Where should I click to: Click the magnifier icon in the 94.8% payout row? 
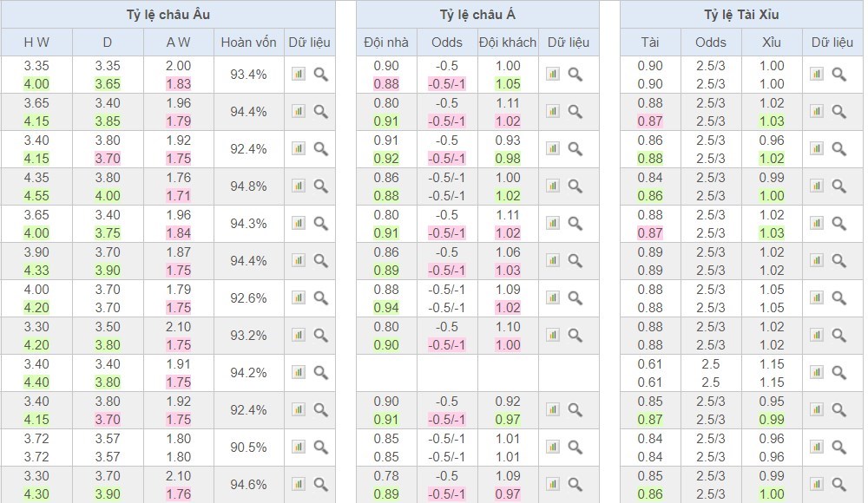point(320,186)
